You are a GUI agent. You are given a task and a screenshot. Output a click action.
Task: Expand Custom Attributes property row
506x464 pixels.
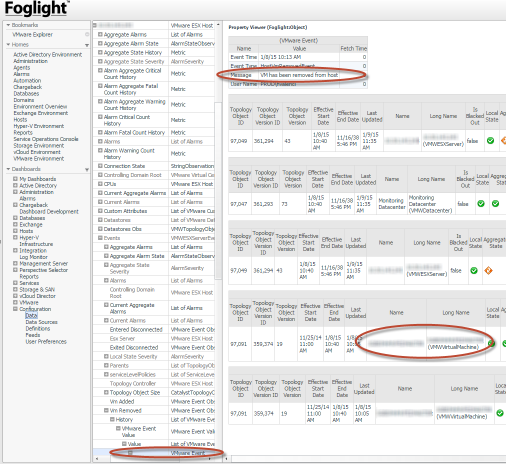point(100,211)
